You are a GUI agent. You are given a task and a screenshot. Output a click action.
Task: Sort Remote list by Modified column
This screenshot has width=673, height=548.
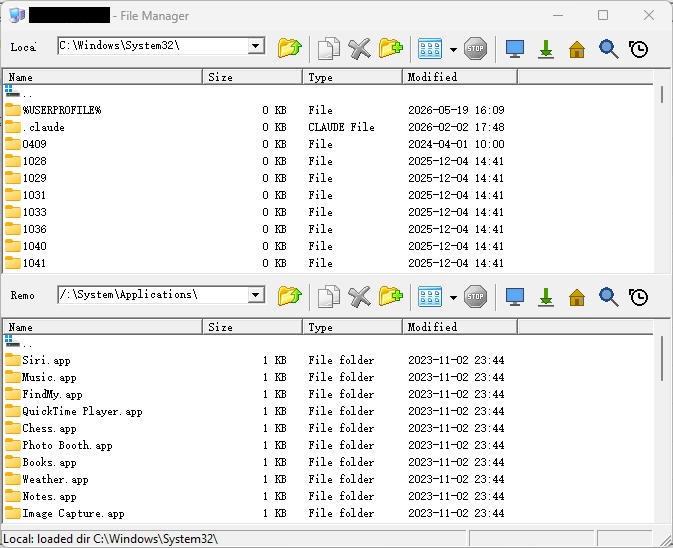tap(460, 327)
